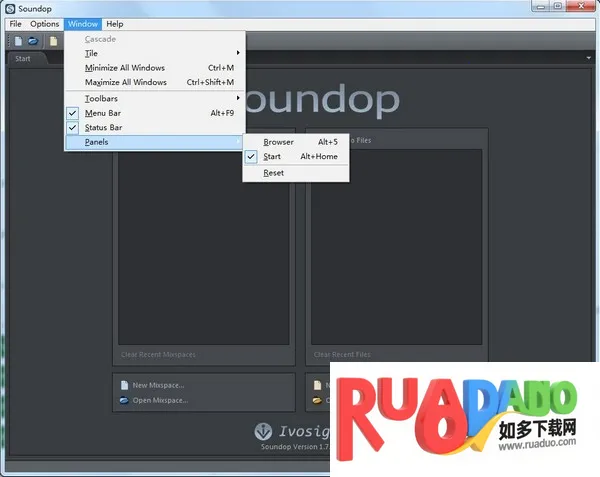Click the Open Mixspace... link
Viewport: 600px width, 477px height.
[x=160, y=400]
